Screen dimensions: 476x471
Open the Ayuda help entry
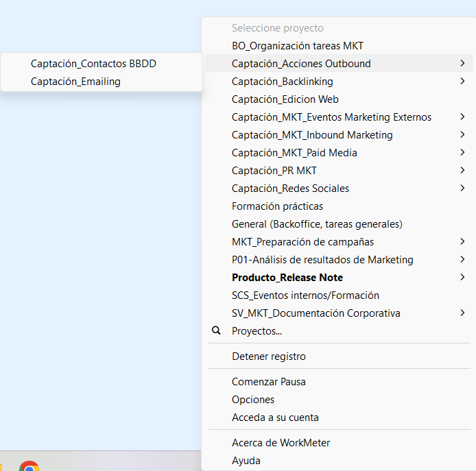[246, 461]
